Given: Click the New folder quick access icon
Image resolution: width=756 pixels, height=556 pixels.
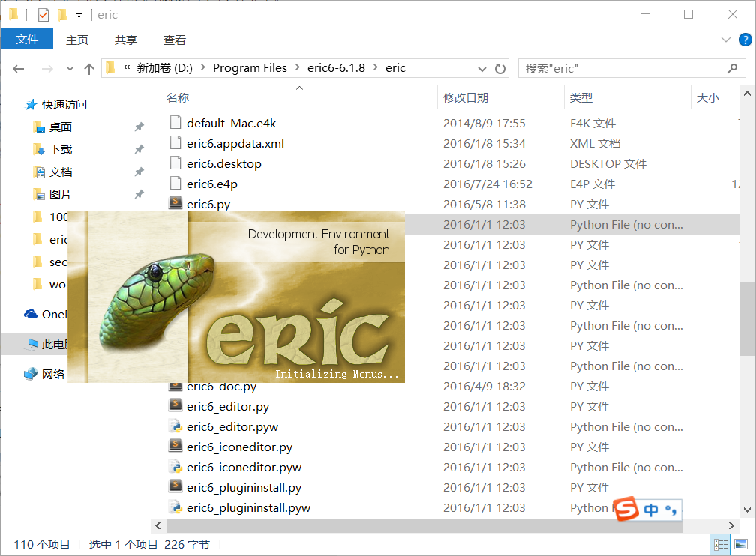Looking at the screenshot, I should [62, 15].
